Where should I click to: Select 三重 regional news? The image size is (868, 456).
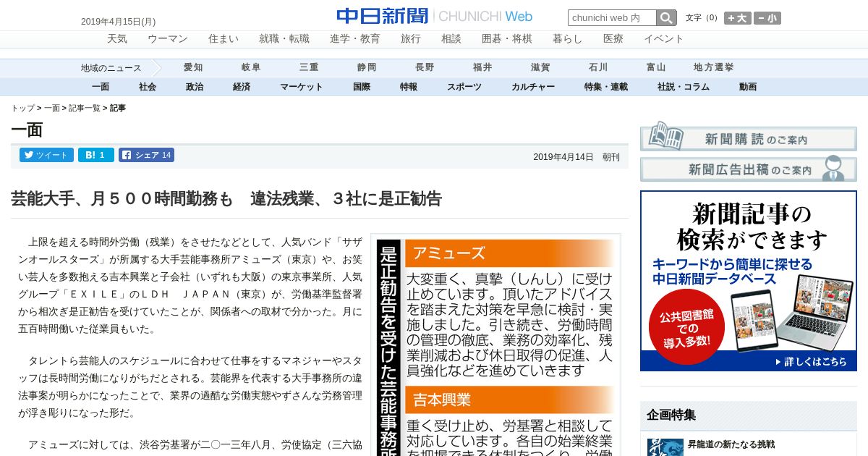[x=309, y=67]
